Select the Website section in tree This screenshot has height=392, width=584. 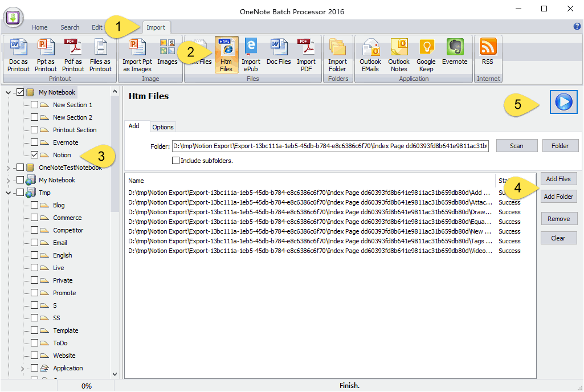click(x=64, y=356)
